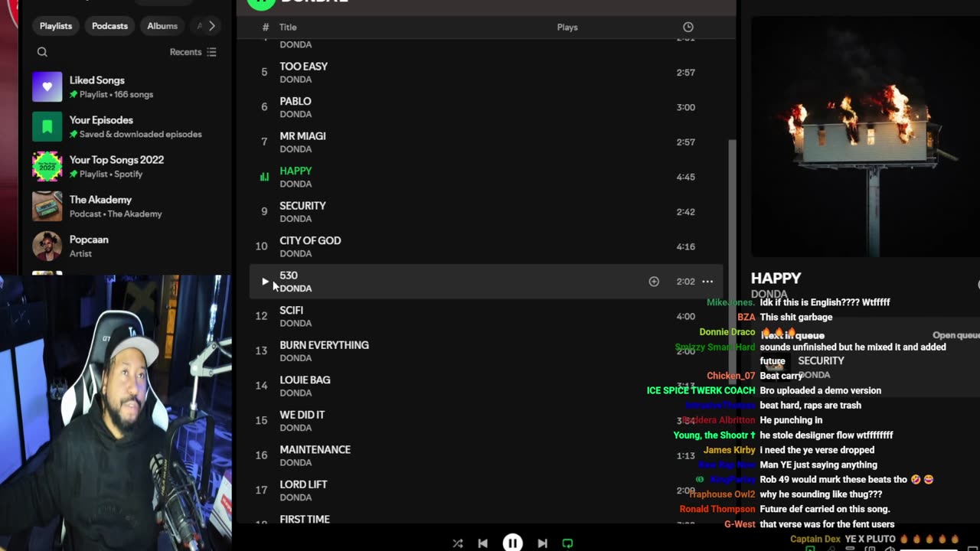Sort tracks by Title column header
The width and height of the screenshot is (980, 551).
(288, 27)
